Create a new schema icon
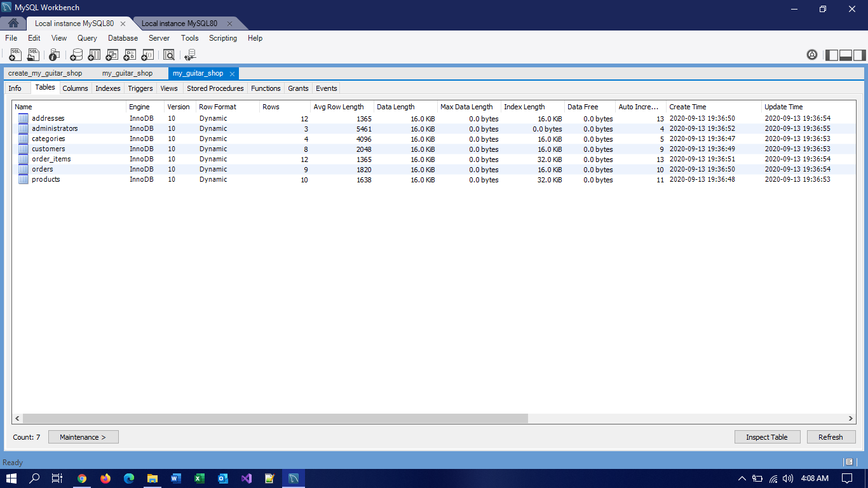 point(76,55)
